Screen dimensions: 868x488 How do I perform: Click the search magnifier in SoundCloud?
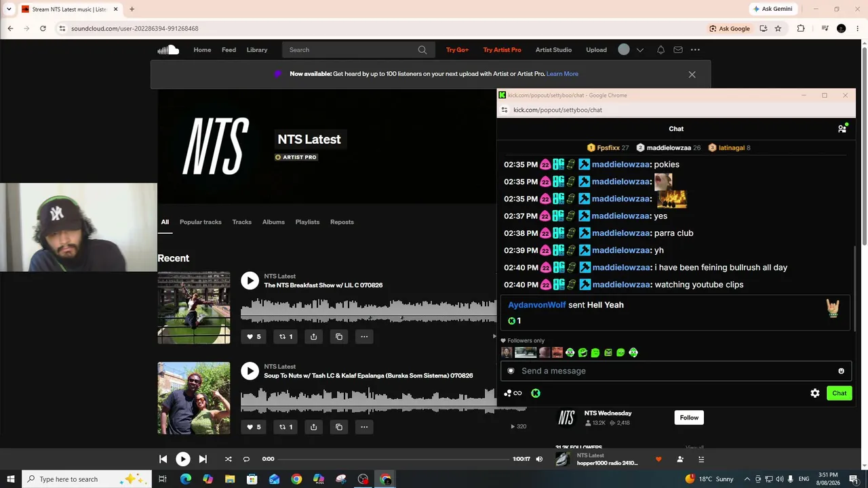coord(422,49)
